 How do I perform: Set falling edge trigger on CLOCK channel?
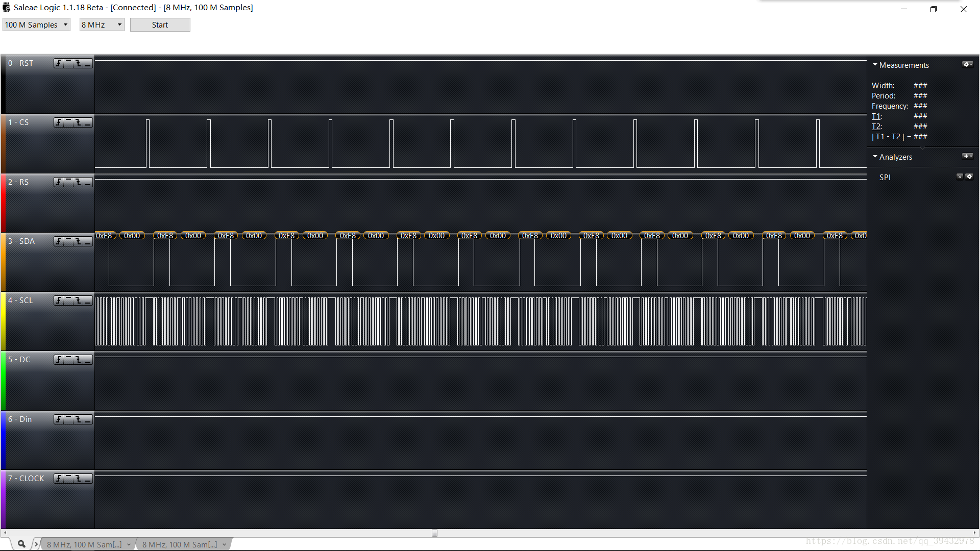click(78, 479)
